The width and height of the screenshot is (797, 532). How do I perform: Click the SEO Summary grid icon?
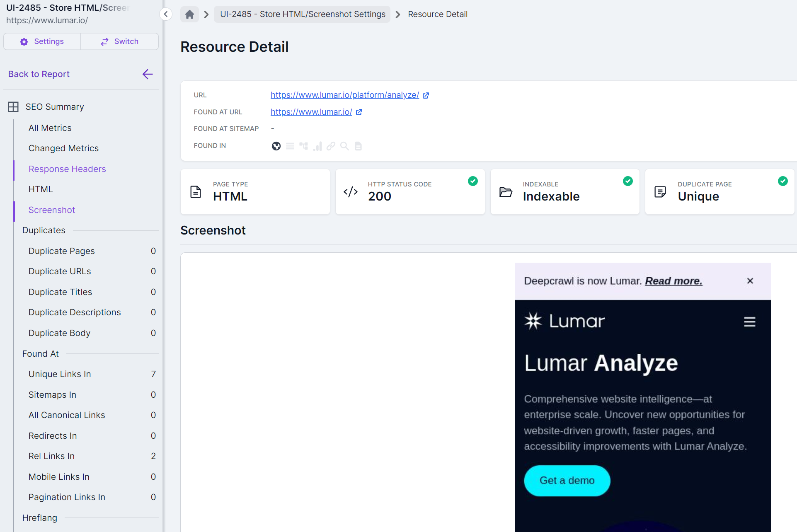[13, 107]
